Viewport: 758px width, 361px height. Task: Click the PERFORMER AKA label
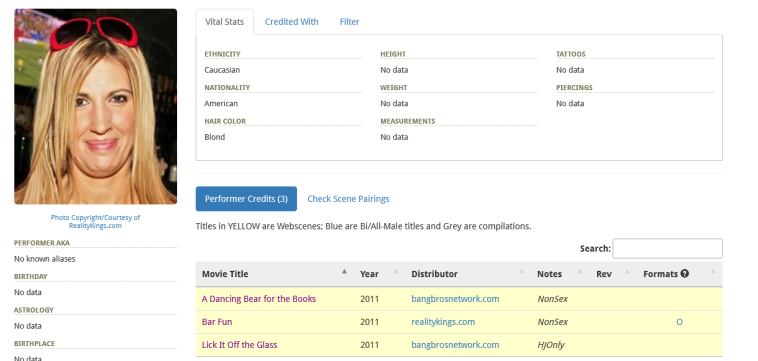42,243
